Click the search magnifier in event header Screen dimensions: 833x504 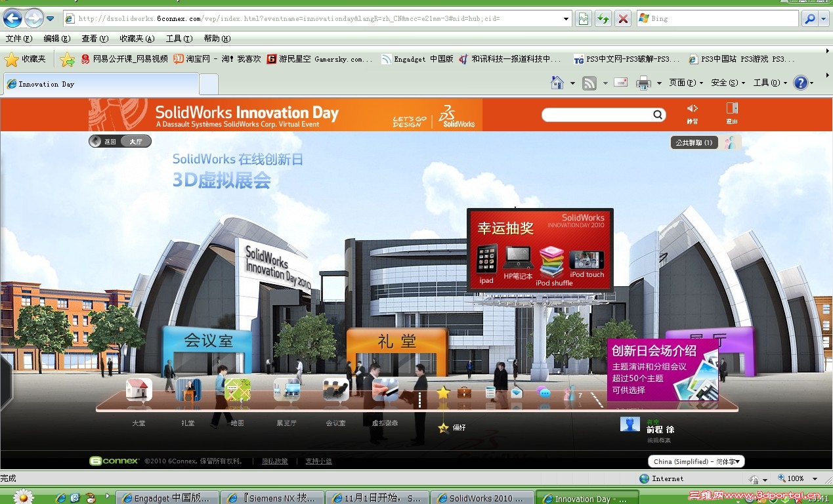click(x=658, y=115)
